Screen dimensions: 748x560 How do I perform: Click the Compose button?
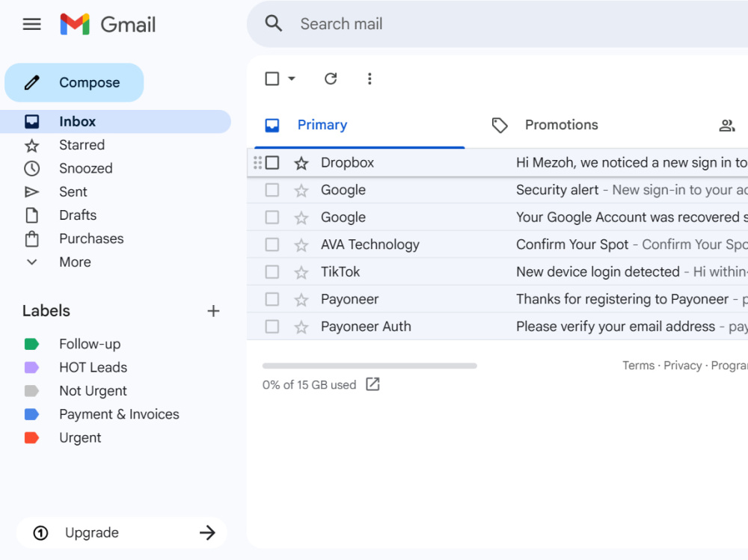74,82
